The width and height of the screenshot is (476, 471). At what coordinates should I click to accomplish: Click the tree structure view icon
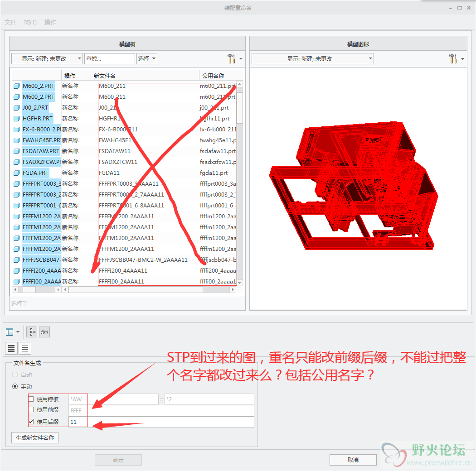pyautogui.click(x=32, y=332)
